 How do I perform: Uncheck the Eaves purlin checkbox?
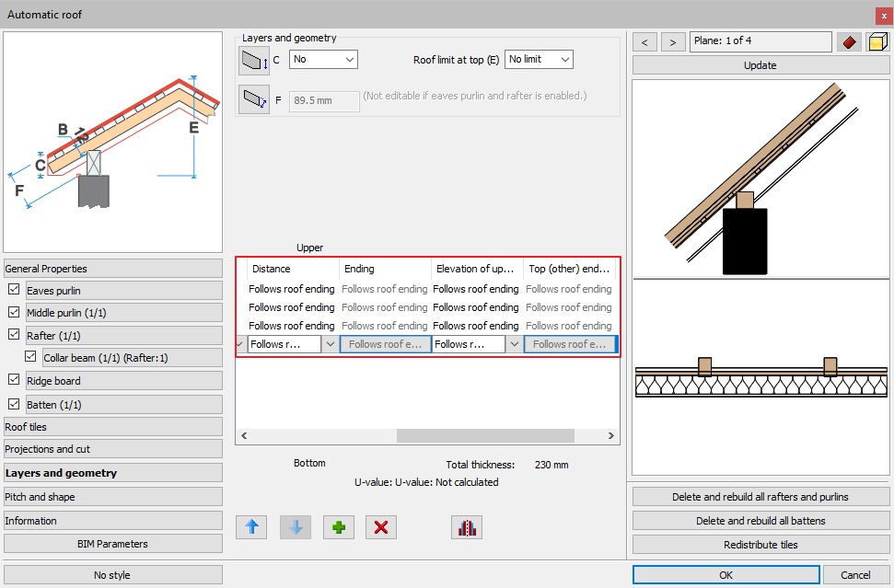pyautogui.click(x=13, y=290)
